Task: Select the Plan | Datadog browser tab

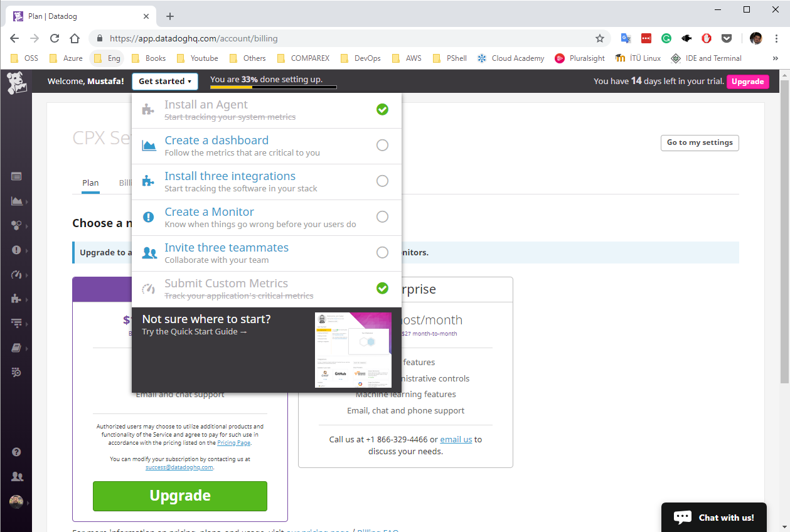Action: click(82, 16)
